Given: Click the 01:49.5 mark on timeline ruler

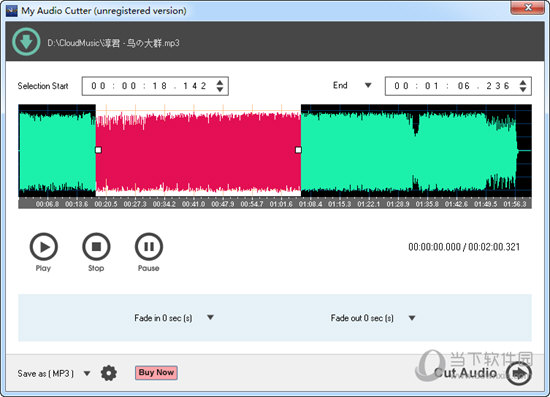Looking at the screenshot, I should click(485, 204).
